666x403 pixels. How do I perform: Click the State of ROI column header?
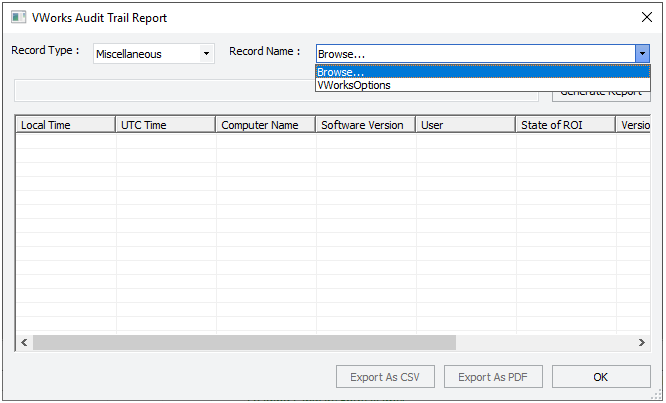pyautogui.click(x=565, y=125)
